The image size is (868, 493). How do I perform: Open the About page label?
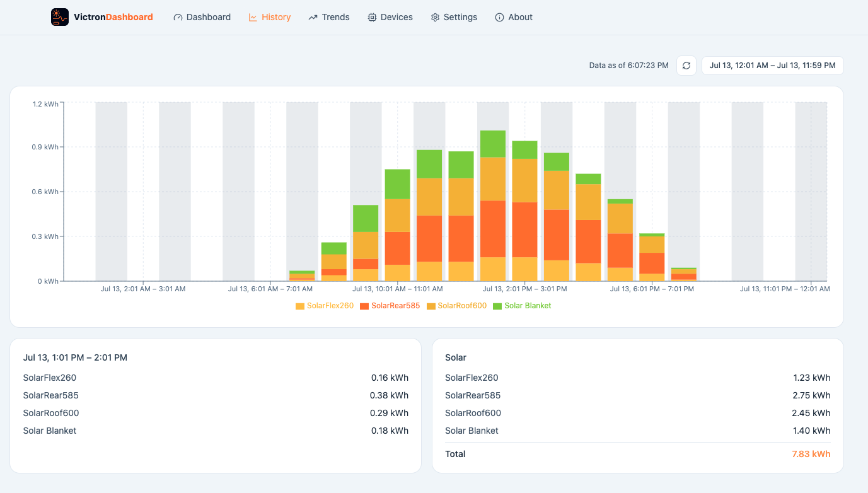coord(520,18)
